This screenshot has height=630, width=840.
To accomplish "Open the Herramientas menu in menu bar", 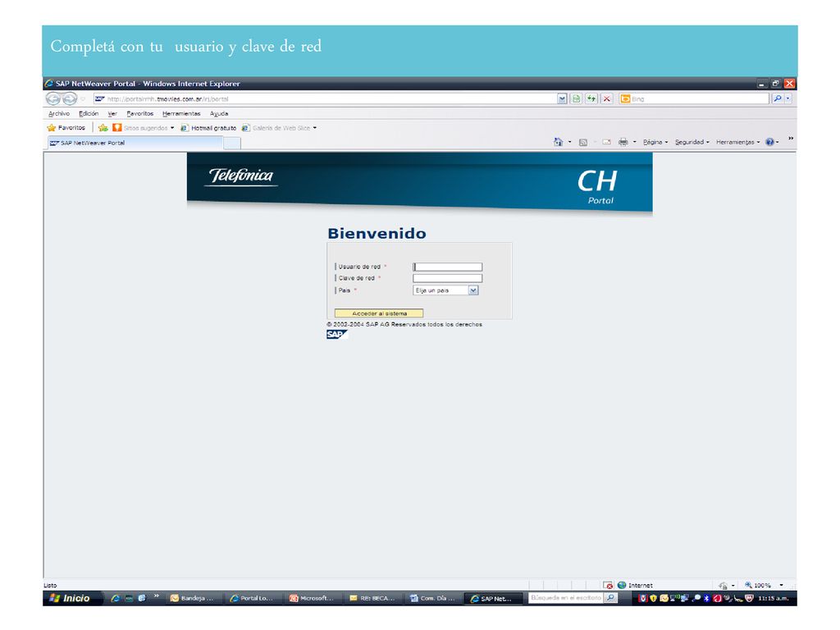I will (x=181, y=113).
